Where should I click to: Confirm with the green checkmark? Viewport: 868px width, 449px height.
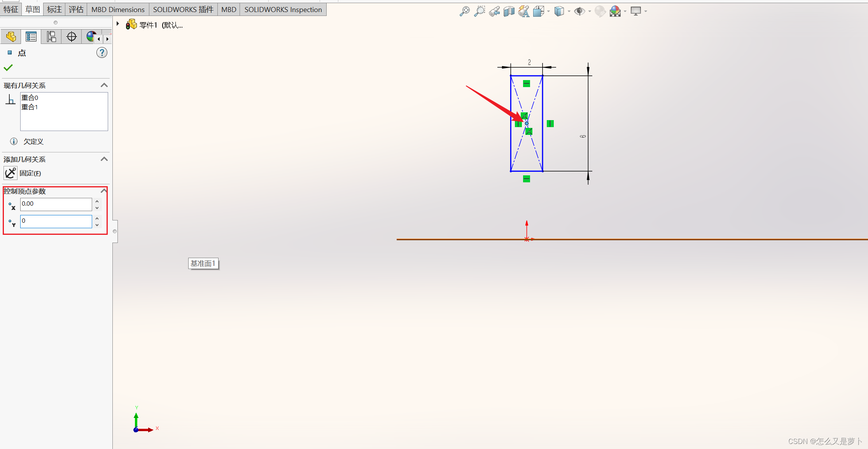[8, 68]
